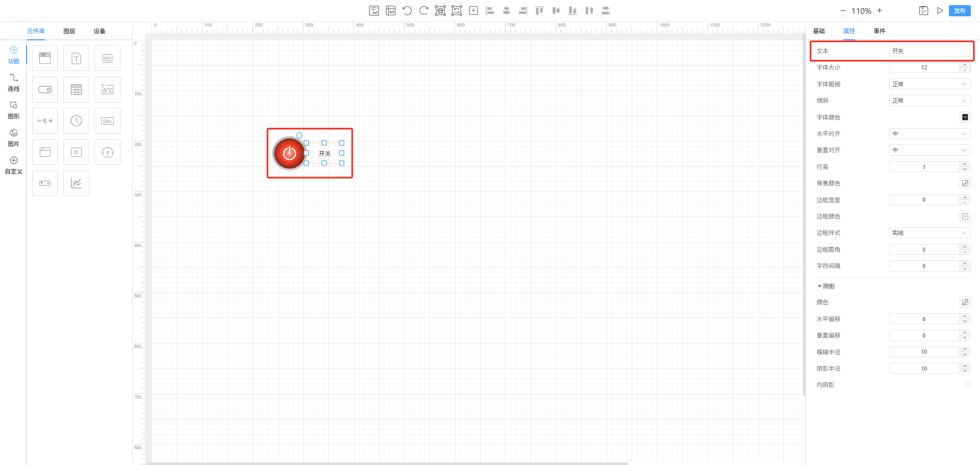Viewport: 980px width, 465px height.
Task: Select the video player component
Action: pos(76,152)
